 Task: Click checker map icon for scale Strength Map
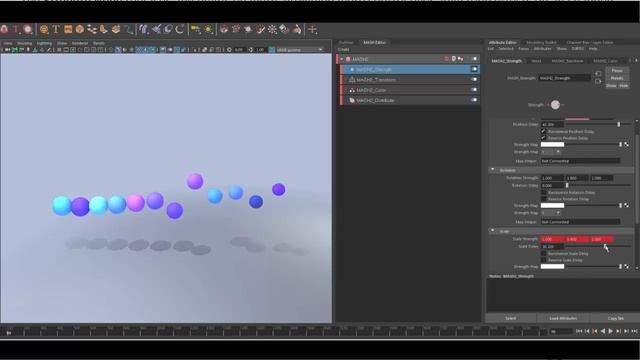click(627, 267)
